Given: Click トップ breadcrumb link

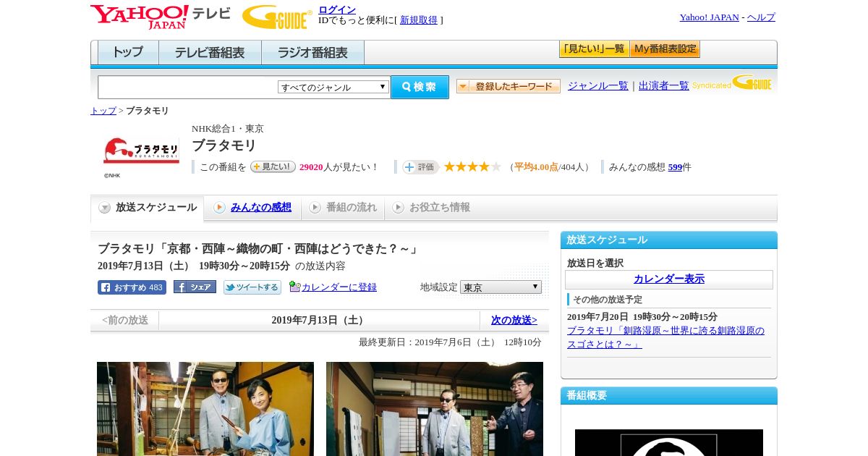Looking at the screenshot, I should pos(103,111).
